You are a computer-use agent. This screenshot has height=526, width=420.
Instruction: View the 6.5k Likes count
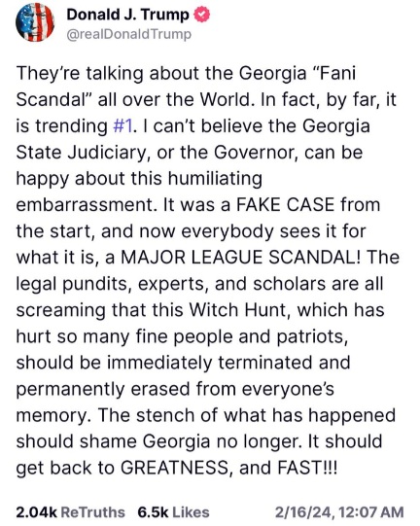(153, 512)
